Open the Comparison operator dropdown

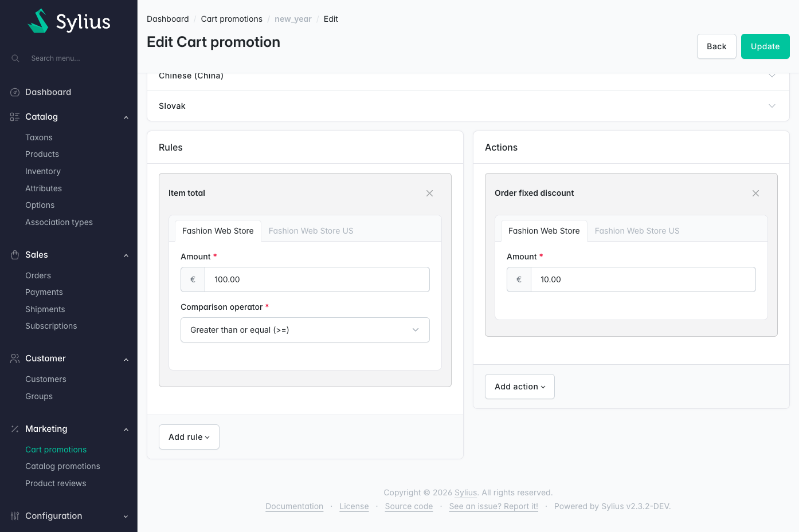[x=305, y=330]
